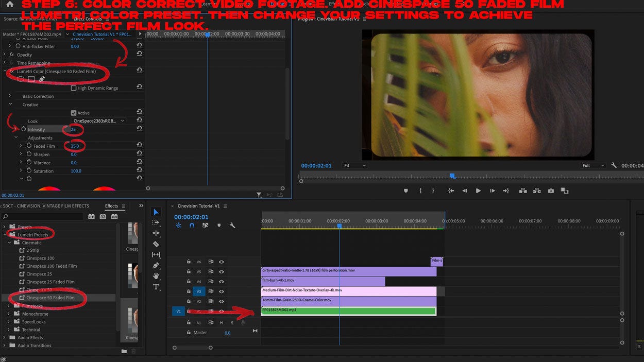
Task: Hide track V3 output eye
Action: 222,291
